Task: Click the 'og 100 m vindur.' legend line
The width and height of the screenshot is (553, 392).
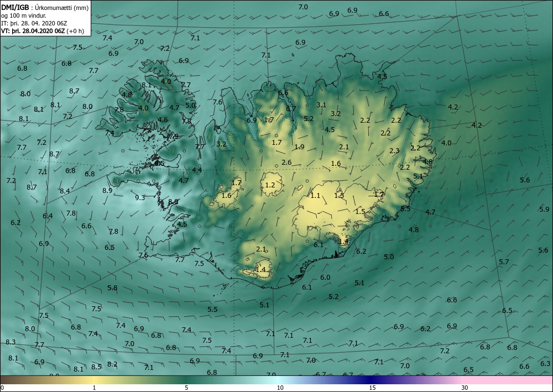Action: click(24, 15)
